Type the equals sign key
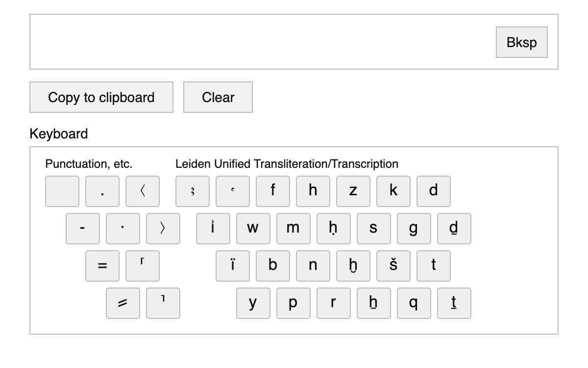 102,266
